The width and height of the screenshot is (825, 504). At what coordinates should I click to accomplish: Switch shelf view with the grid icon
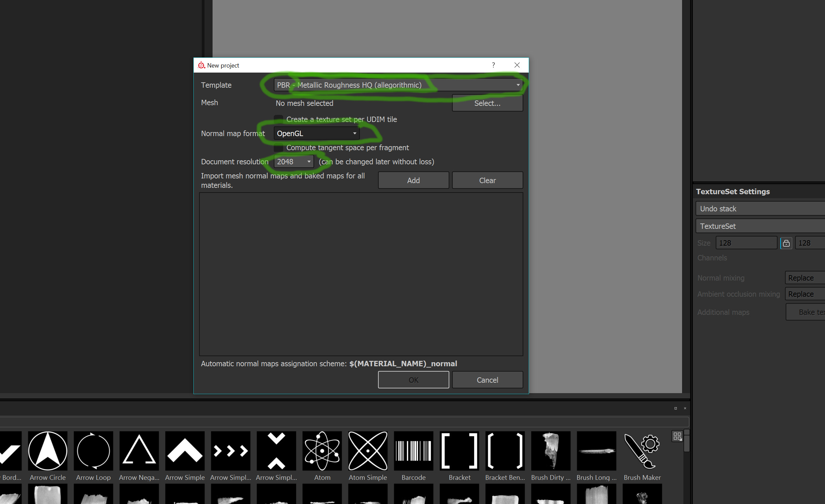(x=677, y=436)
